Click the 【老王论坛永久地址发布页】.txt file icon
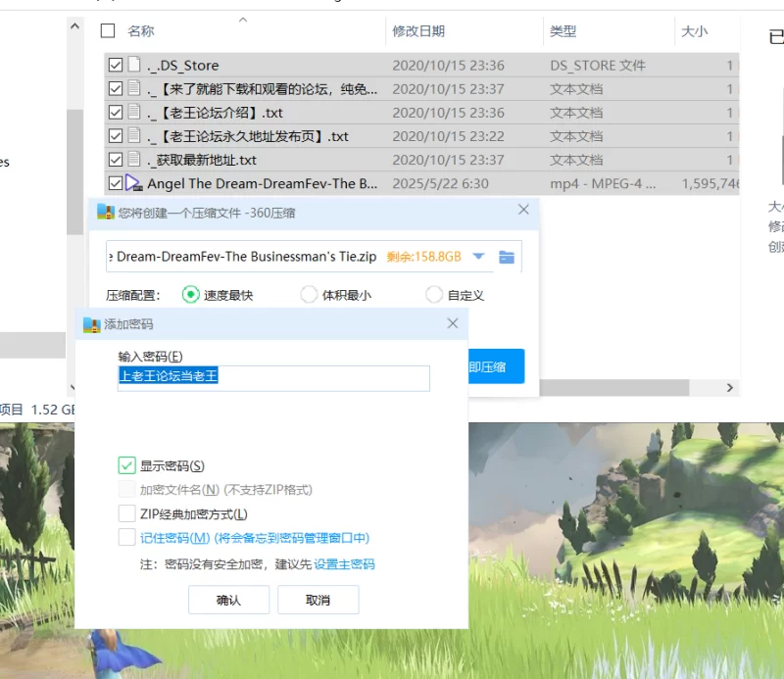Viewport: 784px width, 679px height. click(x=134, y=135)
